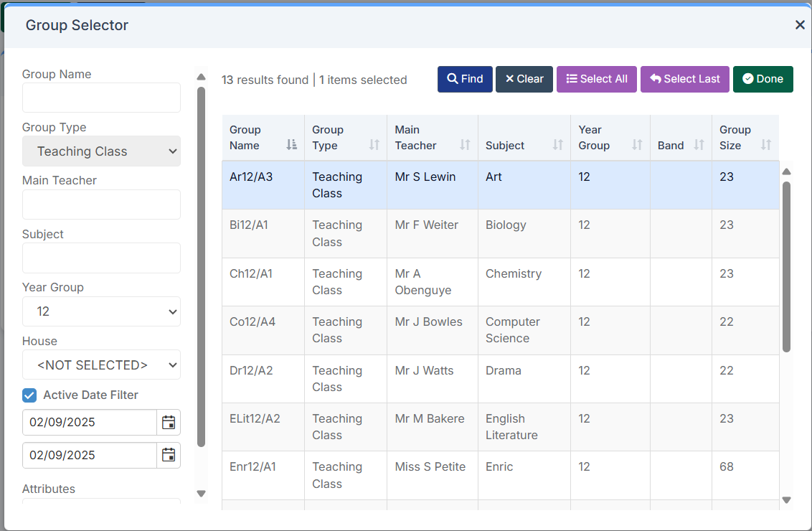Expand the Year Group dropdown
The image size is (812, 531).
point(102,311)
